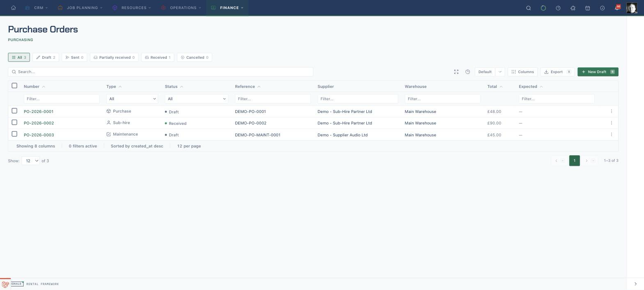Image resolution: width=644 pixels, height=290 pixels.
Task: Click page 1 pagination button
Action: coord(574,161)
